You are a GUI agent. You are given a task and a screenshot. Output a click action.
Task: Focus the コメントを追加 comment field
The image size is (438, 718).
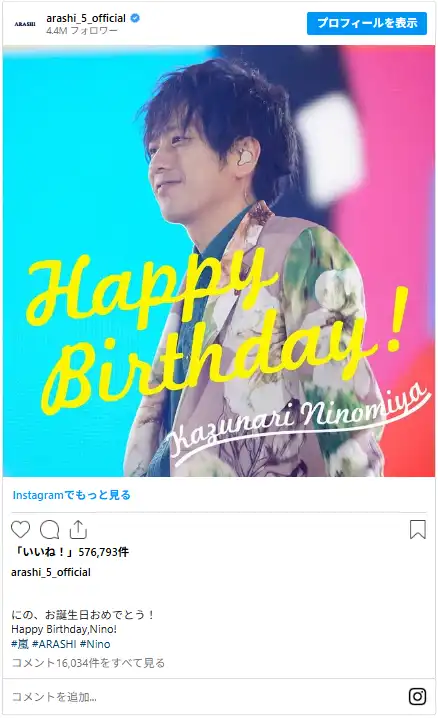tap(206, 697)
